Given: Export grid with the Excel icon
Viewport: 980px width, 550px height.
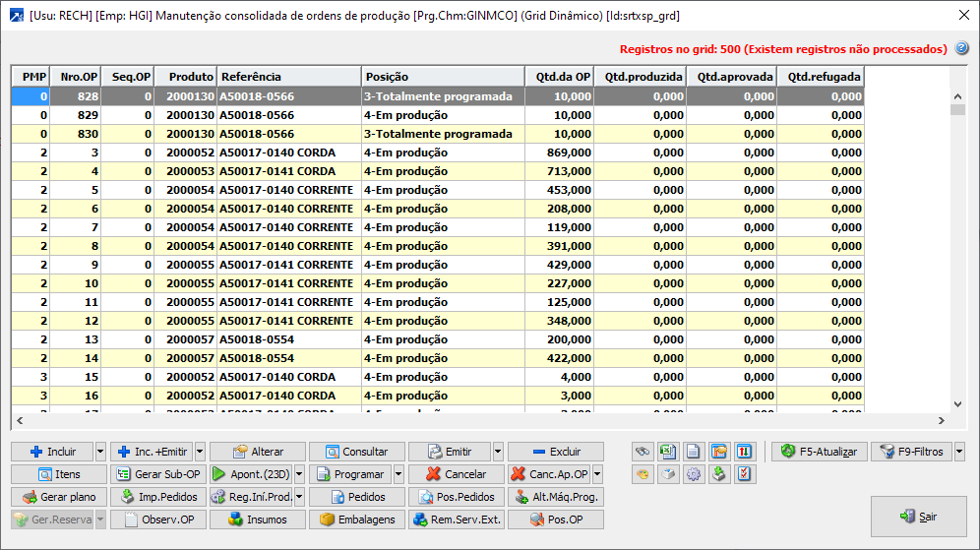Looking at the screenshot, I should point(668,452).
